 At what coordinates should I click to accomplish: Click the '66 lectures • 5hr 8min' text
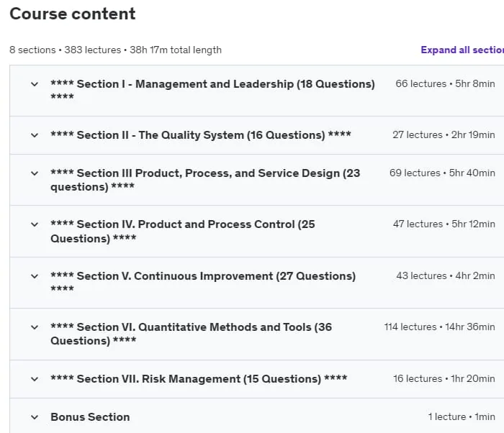click(x=445, y=84)
